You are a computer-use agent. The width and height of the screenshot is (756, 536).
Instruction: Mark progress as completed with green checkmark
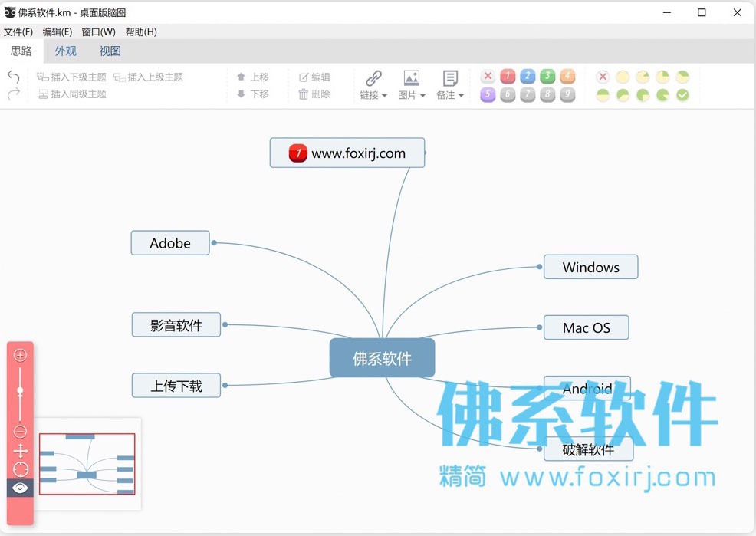tap(682, 95)
